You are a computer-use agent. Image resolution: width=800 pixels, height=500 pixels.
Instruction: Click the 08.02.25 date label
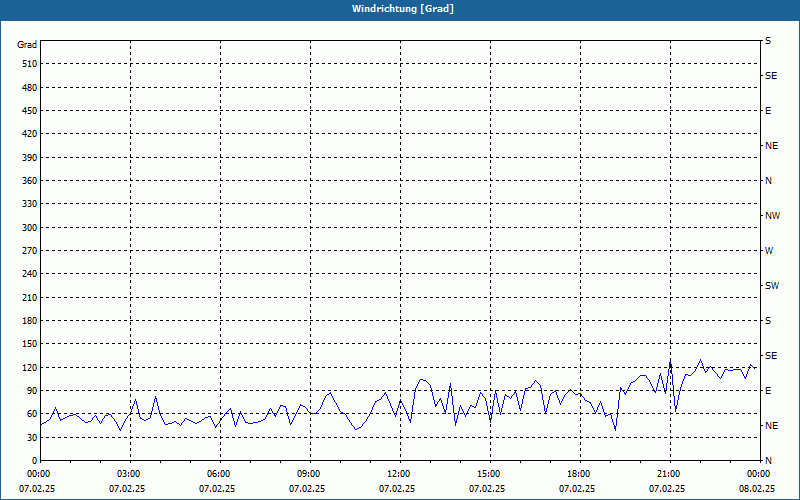[757, 489]
